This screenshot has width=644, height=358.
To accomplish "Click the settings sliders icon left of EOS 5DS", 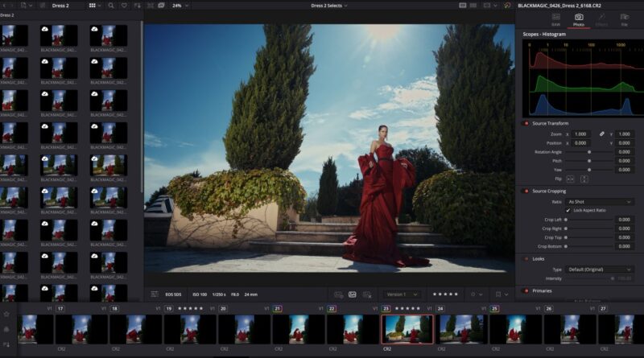I will [x=156, y=294].
